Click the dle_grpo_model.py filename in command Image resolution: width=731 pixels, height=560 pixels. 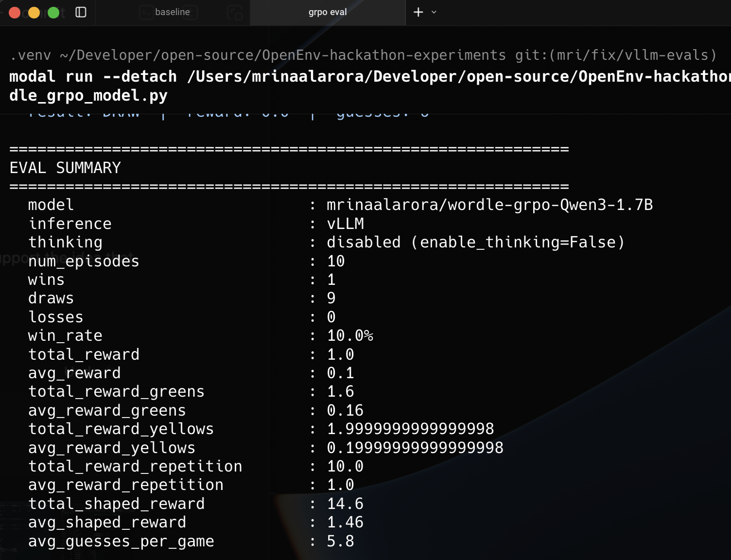tap(88, 95)
